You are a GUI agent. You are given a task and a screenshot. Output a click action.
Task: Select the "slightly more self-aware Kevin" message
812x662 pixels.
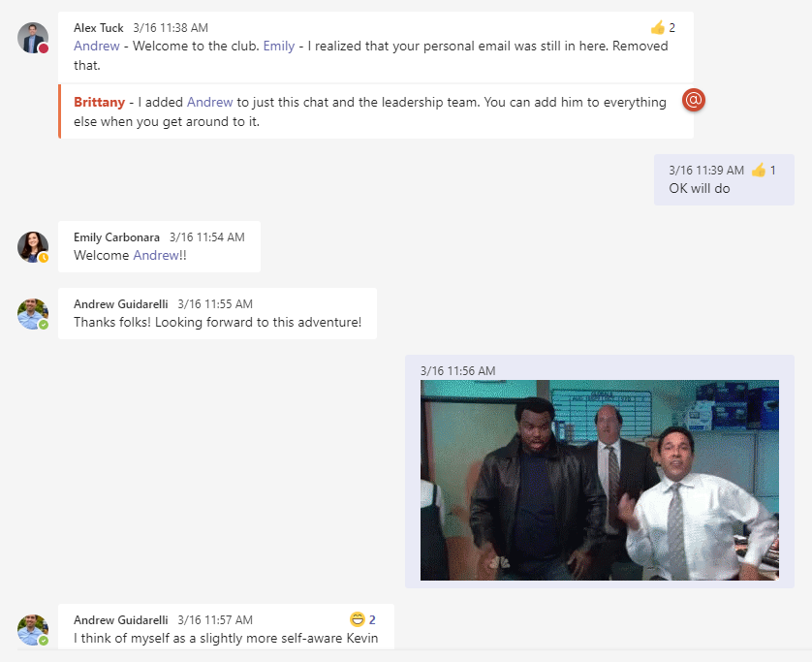click(x=227, y=627)
